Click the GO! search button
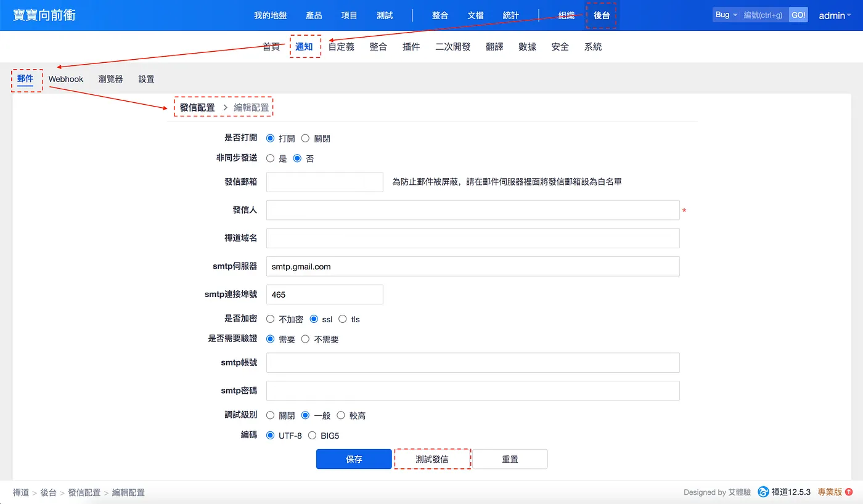This screenshot has width=863, height=504. 798,15
